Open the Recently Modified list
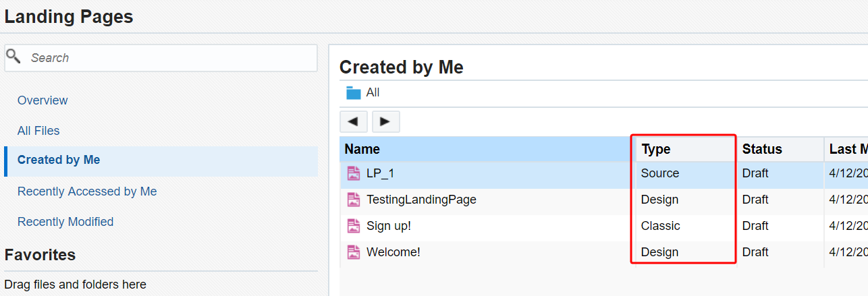Image resolution: width=868 pixels, height=296 pixels. click(65, 222)
